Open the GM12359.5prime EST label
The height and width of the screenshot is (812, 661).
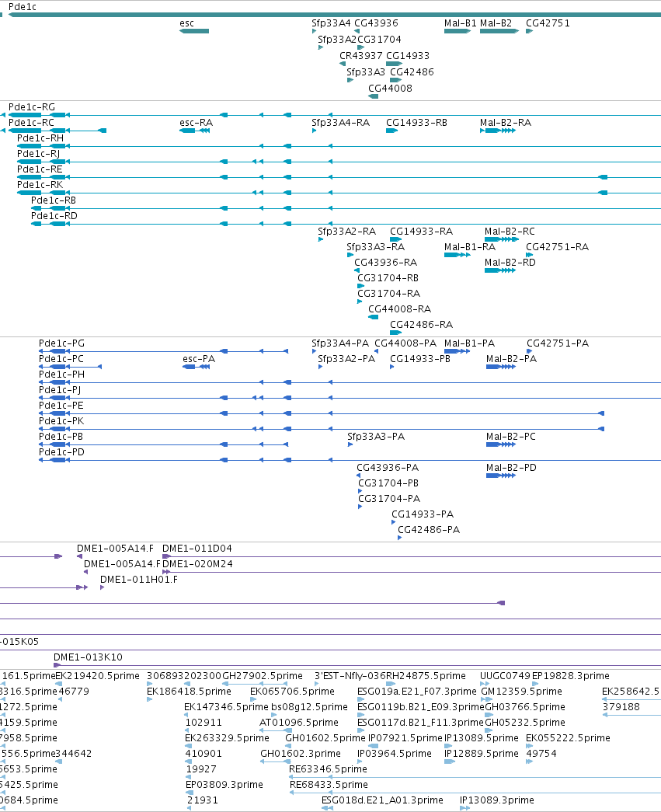pyautogui.click(x=521, y=692)
